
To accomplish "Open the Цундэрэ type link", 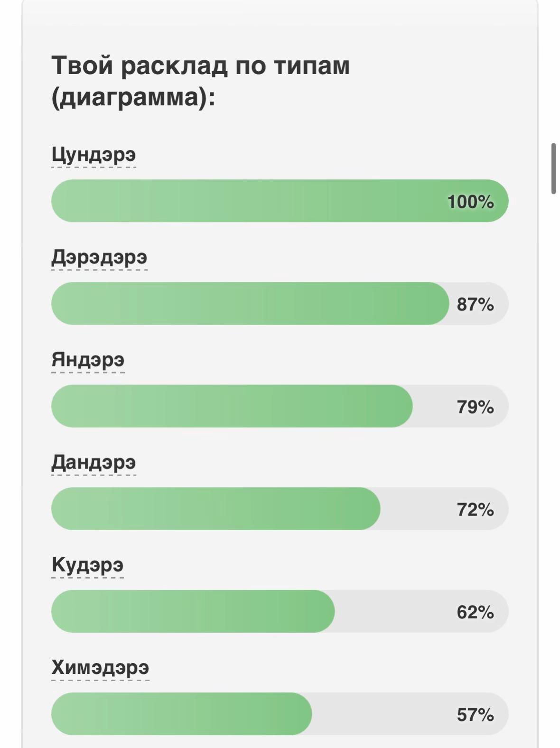I will tap(94, 155).
